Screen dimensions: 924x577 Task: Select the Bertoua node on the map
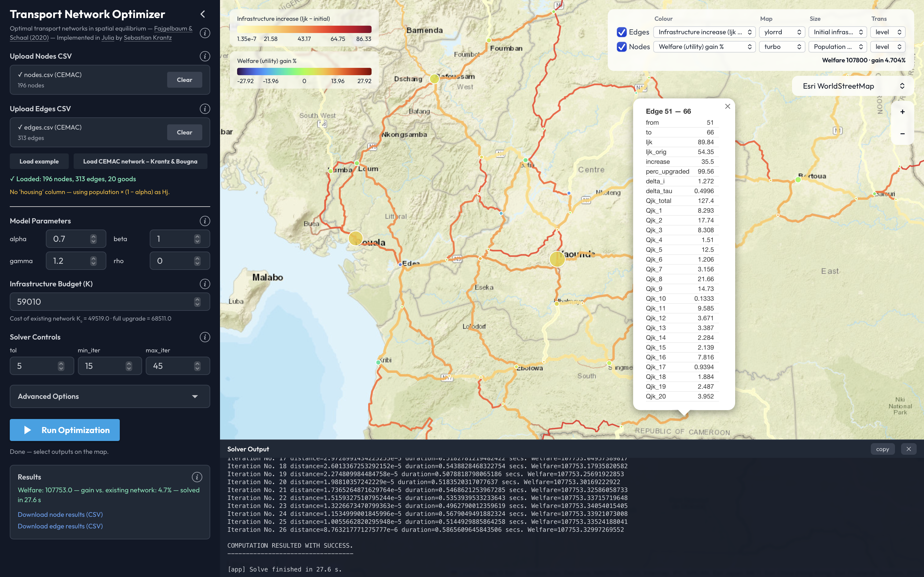(x=798, y=180)
